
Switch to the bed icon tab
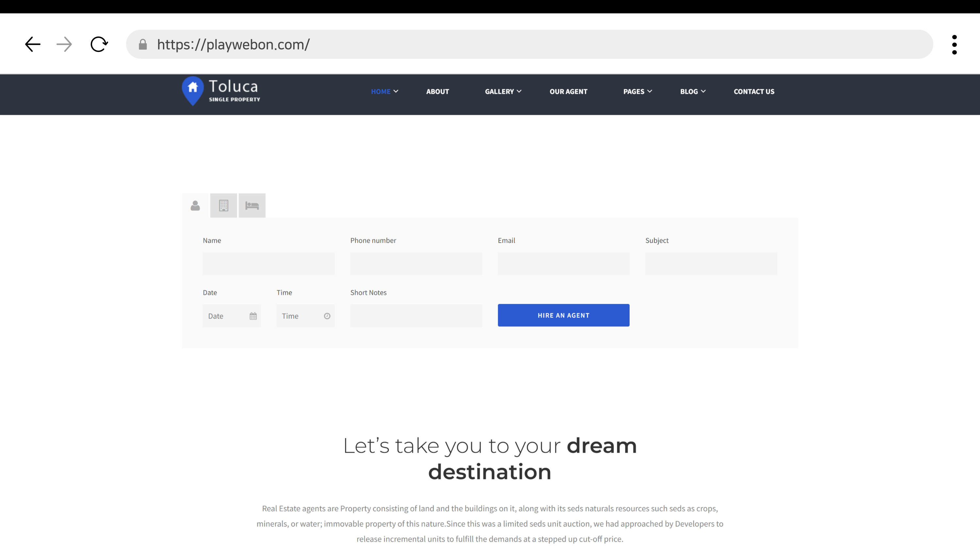(x=252, y=206)
